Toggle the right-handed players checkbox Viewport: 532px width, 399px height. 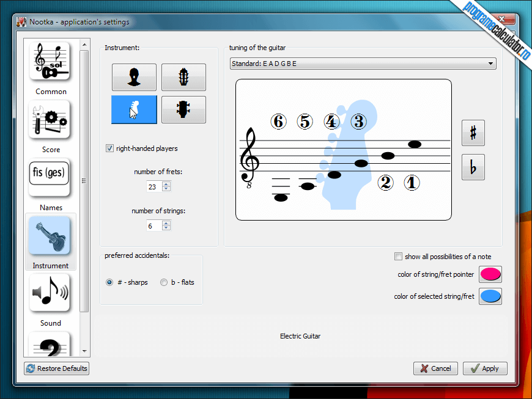tap(109, 148)
